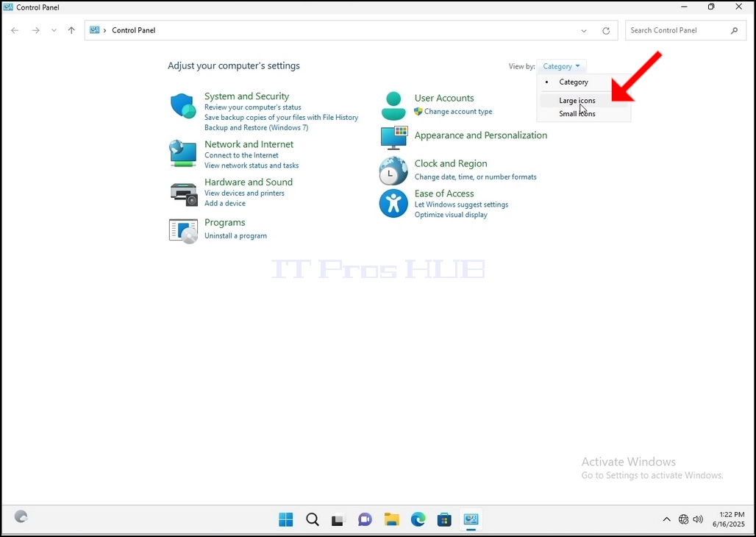756x537 pixels.
Task: Open the Recent locations dropdown arrow
Action: click(54, 30)
